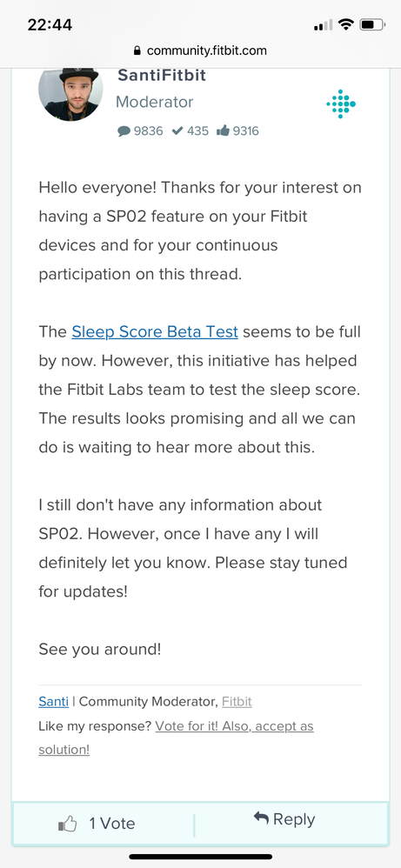401x868 pixels.
Task: Tap the padlock icon in address bar
Action: coord(137,51)
